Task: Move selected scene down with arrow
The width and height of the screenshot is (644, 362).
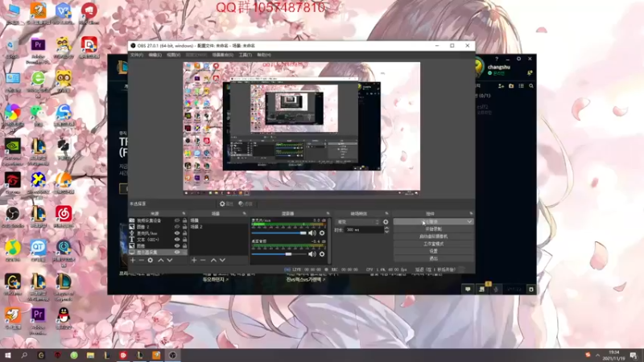Action: (222, 260)
